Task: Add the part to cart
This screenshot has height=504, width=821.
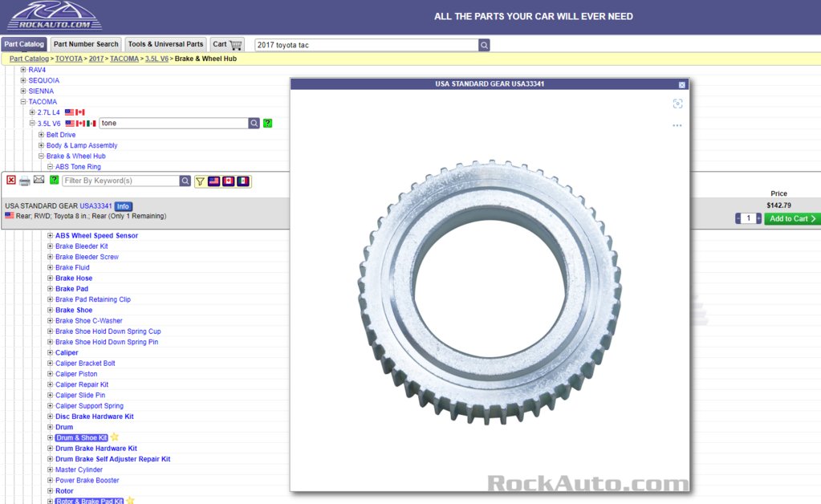Action: point(792,219)
